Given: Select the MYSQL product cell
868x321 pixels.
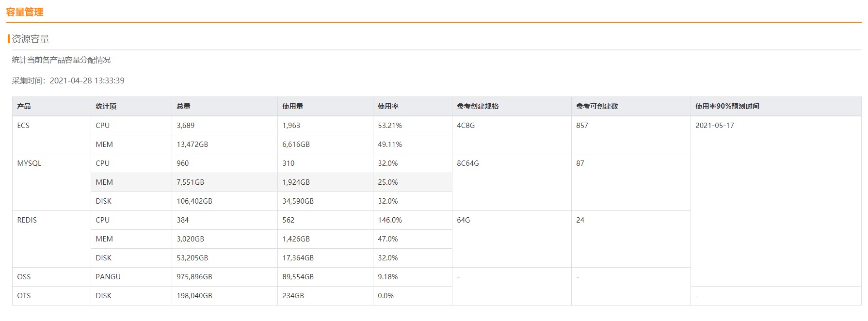Looking at the screenshot, I should point(29,163).
